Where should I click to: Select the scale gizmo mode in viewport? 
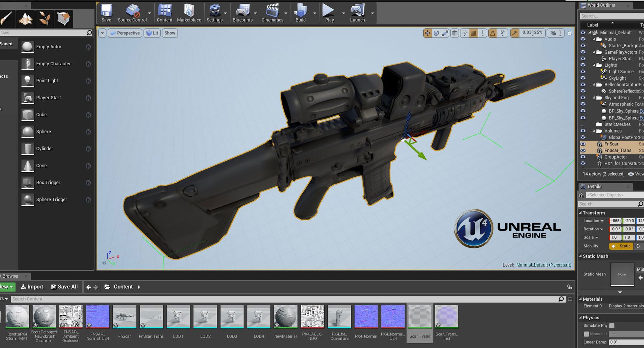445,33
